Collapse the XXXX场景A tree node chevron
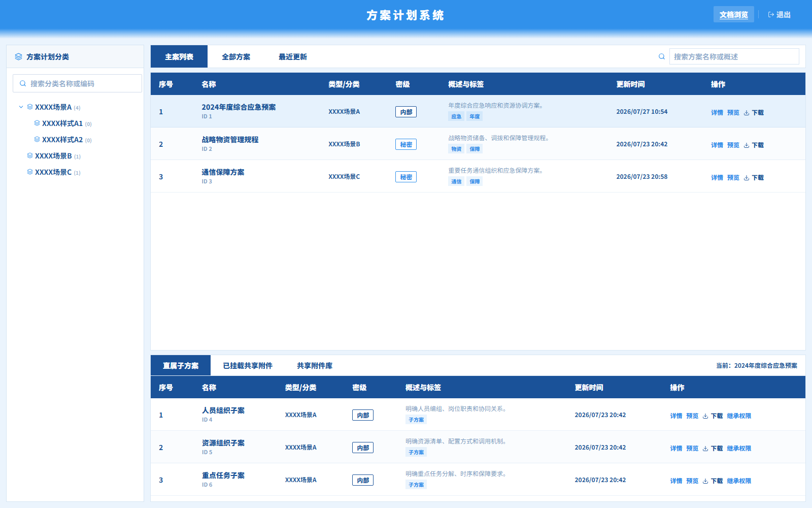The height and width of the screenshot is (508, 812). (x=21, y=107)
